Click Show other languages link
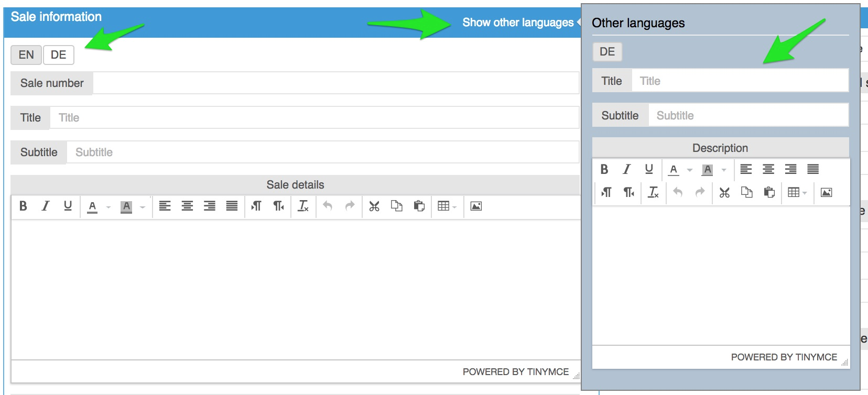868x395 pixels. [518, 23]
